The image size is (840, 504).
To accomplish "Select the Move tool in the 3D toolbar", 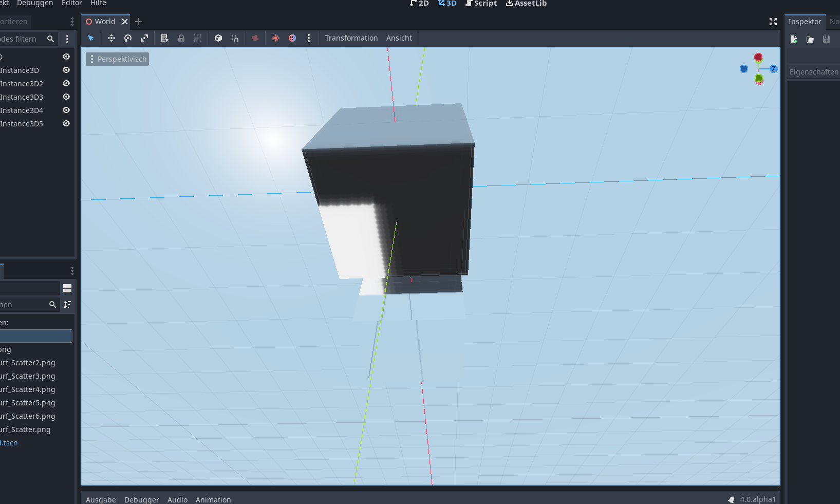I will point(111,38).
